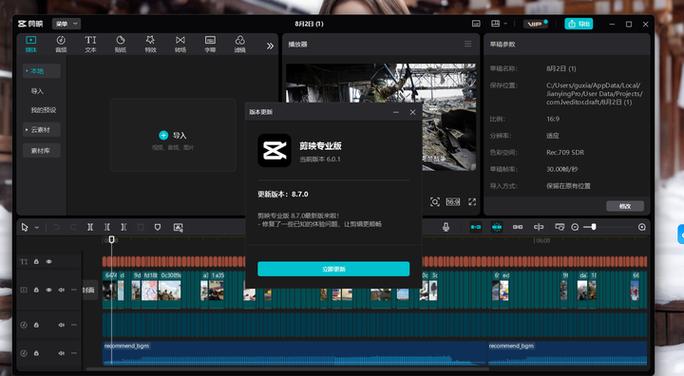The image size is (684, 376).
Task: Zoom out the timeline with minus circle
Action: pos(575,227)
